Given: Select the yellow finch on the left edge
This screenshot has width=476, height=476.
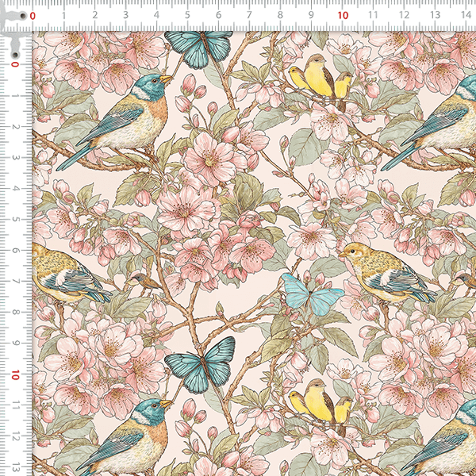Looking at the screenshot, I should (x=67, y=274).
